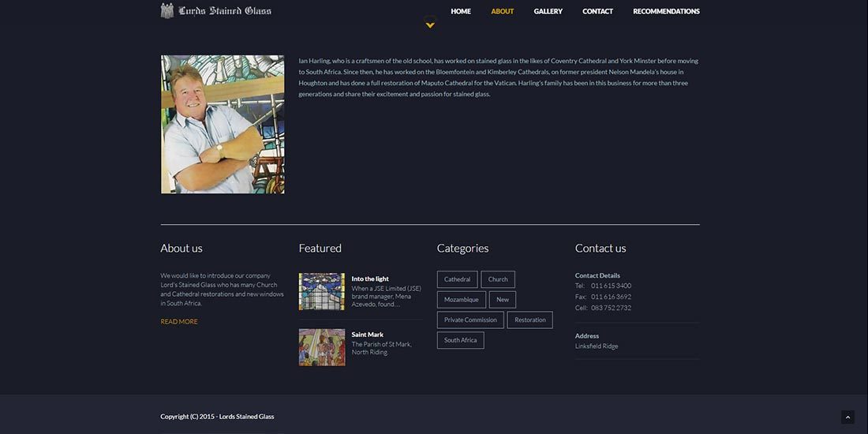Click the 'Into the light' stained glass thumbnail
Screen dimensions: 868x434
click(321, 291)
